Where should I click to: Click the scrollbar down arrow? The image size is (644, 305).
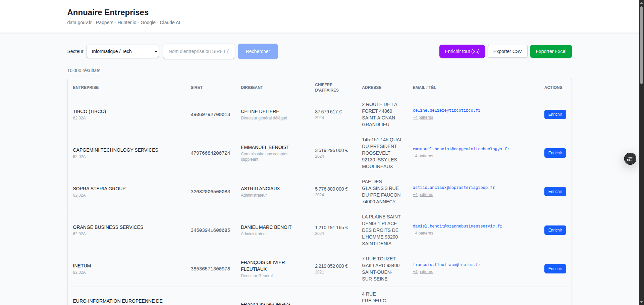pyautogui.click(x=641, y=302)
